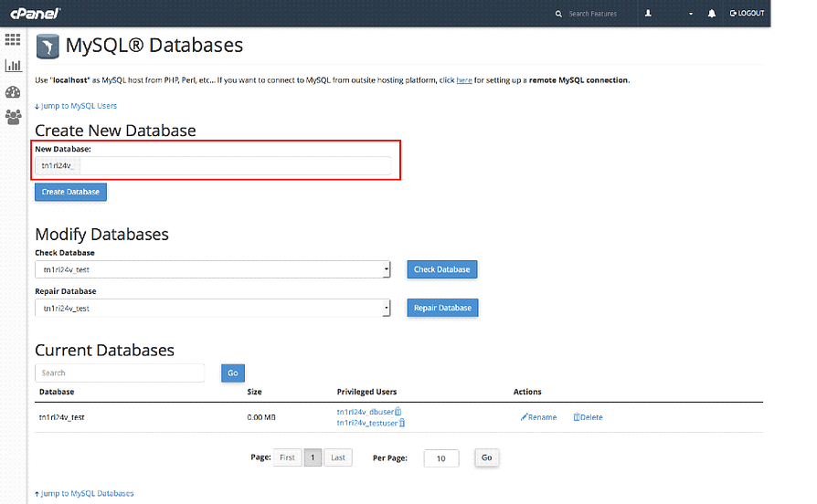This screenshot has width=817, height=504.
Task: Rename the tn1rl24v_test database
Action: 538,417
